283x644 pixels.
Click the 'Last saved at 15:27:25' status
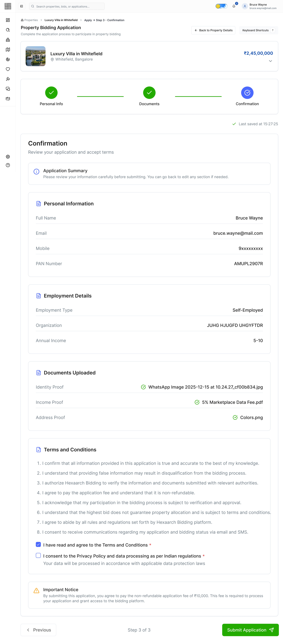point(255,124)
